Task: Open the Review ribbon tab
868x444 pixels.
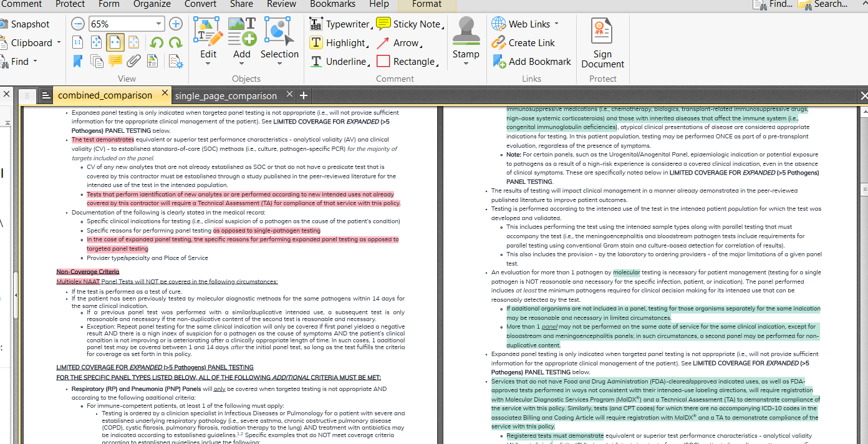Action: pyautogui.click(x=282, y=4)
